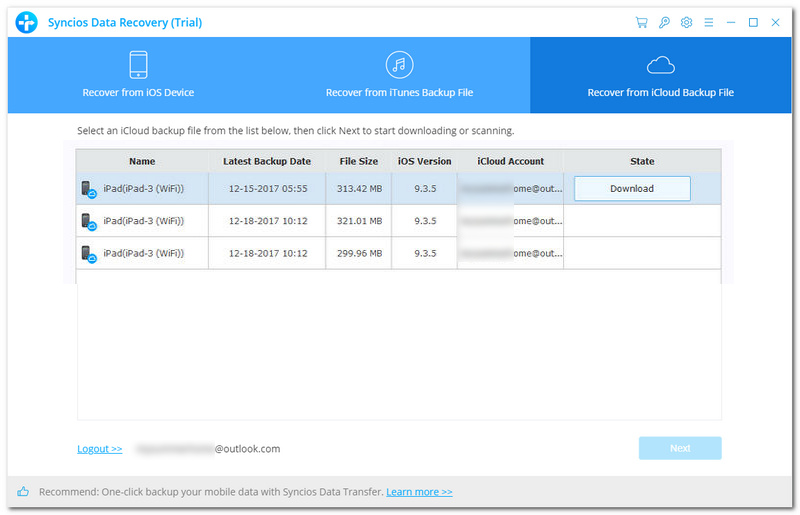Sort by Latest Backup Date column header
Screen dimensions: 800x515
(267, 161)
